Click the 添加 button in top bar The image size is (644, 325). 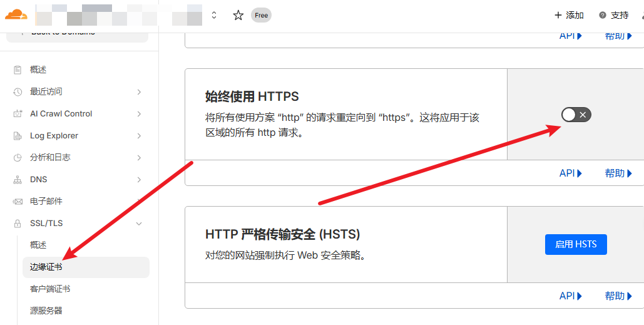tap(569, 15)
